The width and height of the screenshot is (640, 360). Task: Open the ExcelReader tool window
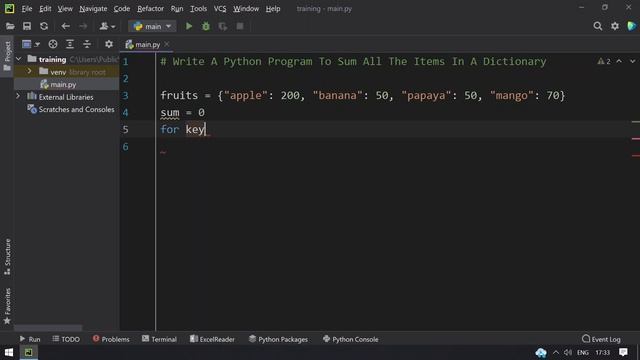[212, 339]
